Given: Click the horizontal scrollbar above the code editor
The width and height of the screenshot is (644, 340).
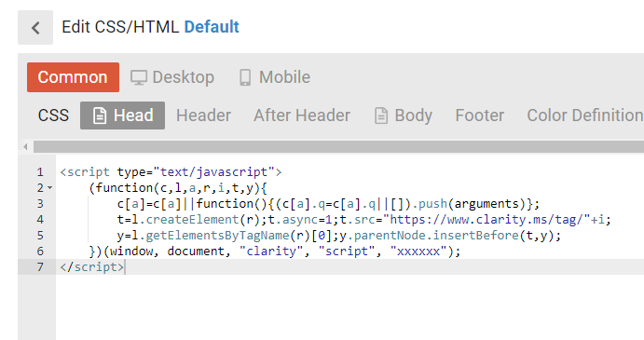Looking at the screenshot, I should (x=338, y=146).
